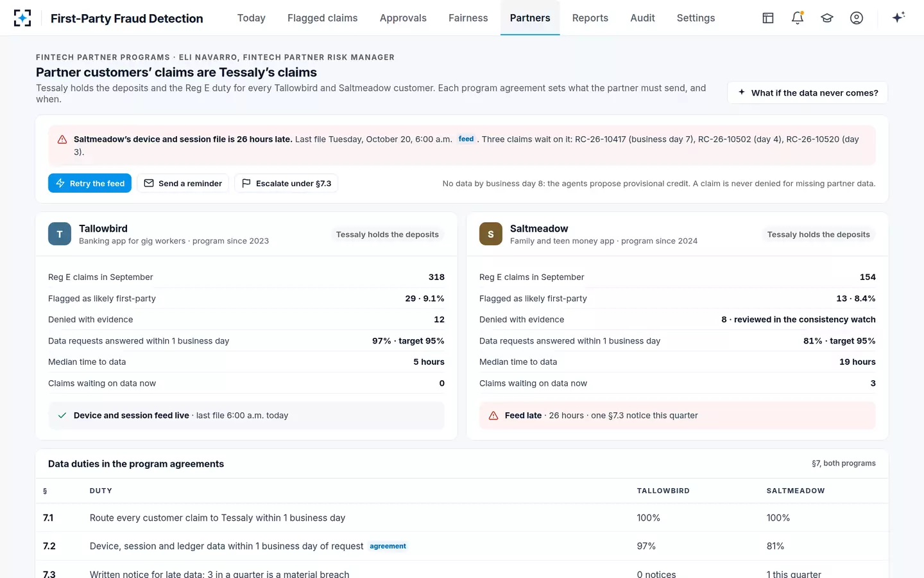Open the Reports tab
Screen dimensions: 924x578
(590, 18)
